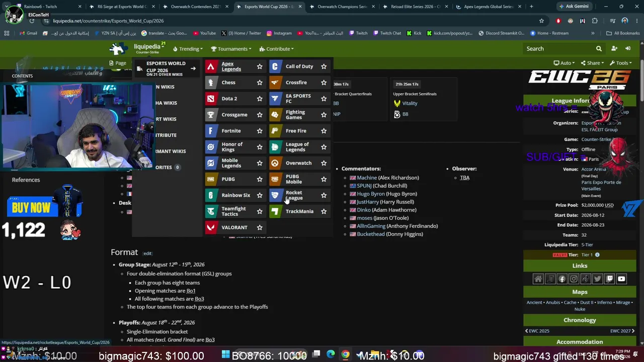Open the Dota 2 wiki logo icon

211,99
